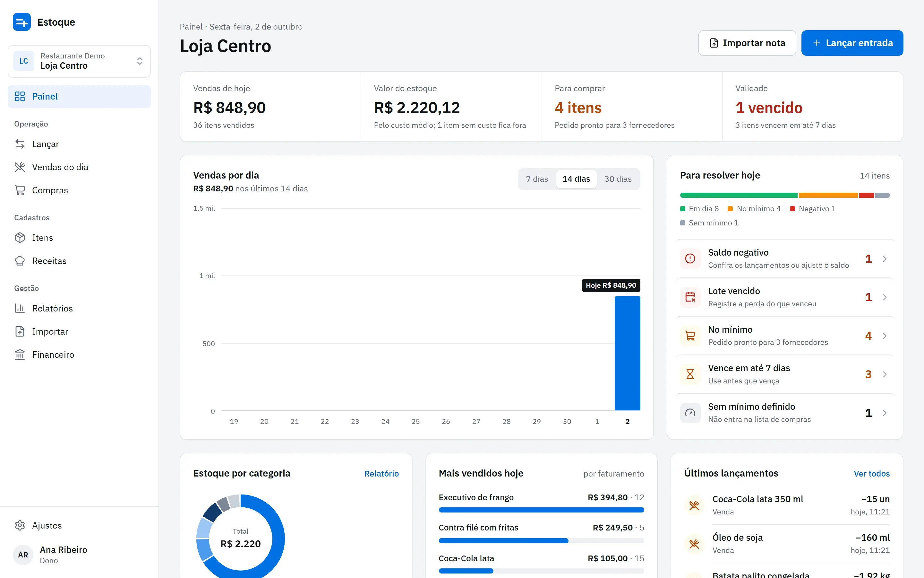Expand Saldo negativo row chevron
This screenshot has height=578, width=924.
(x=885, y=259)
